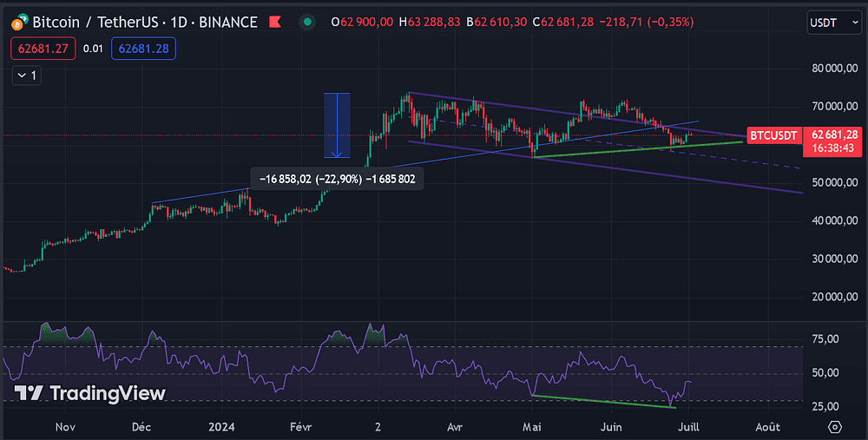Click the Août label on time axis
The height and width of the screenshot is (440, 868).
coord(768,427)
